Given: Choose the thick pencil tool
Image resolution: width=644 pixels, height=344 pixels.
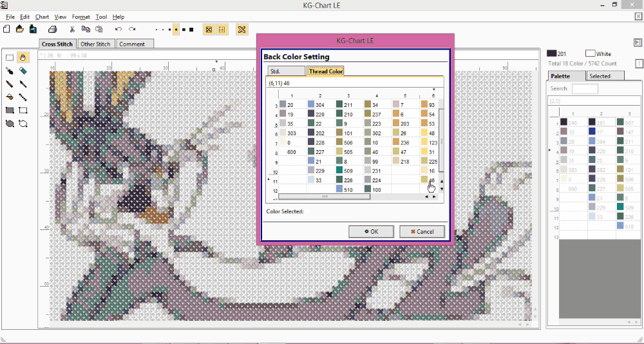Looking at the screenshot, I should coord(10,84).
